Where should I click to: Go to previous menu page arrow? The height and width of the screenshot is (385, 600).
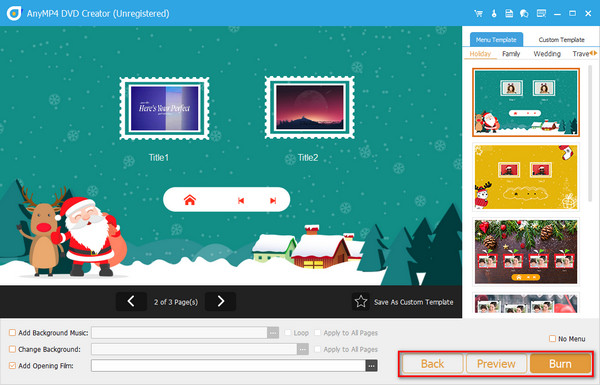131,302
